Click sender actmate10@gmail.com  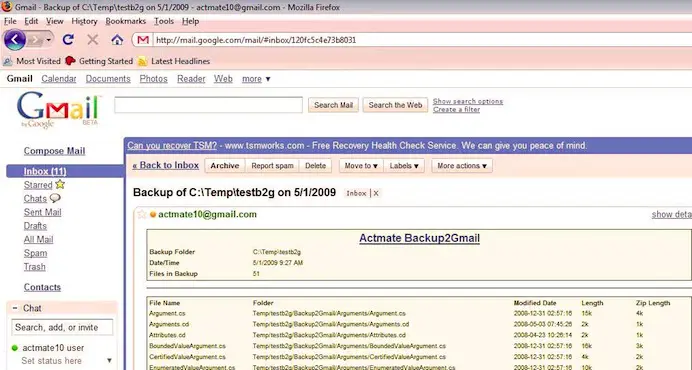pos(207,215)
